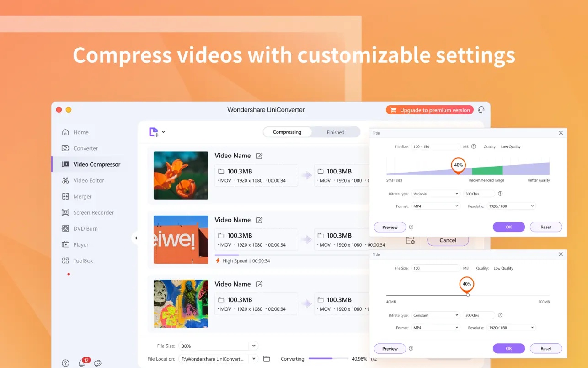Click Upgrade to premium version button
588x368 pixels.
[430, 110]
